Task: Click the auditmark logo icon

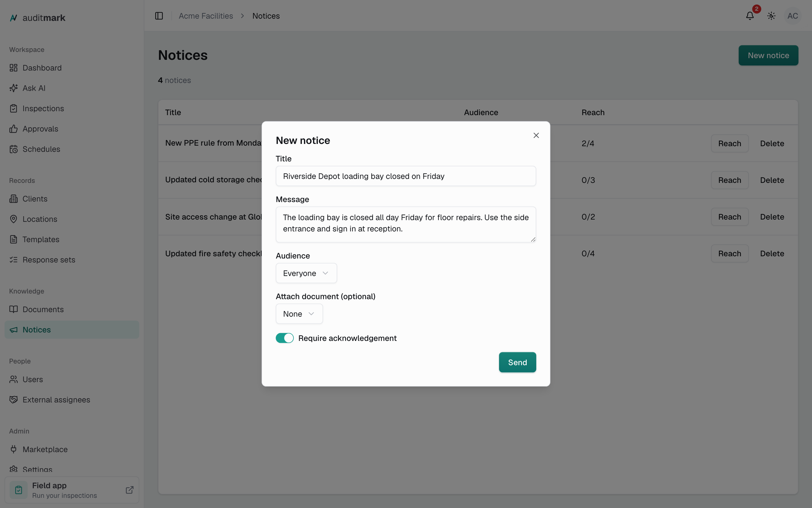Action: pos(14,18)
